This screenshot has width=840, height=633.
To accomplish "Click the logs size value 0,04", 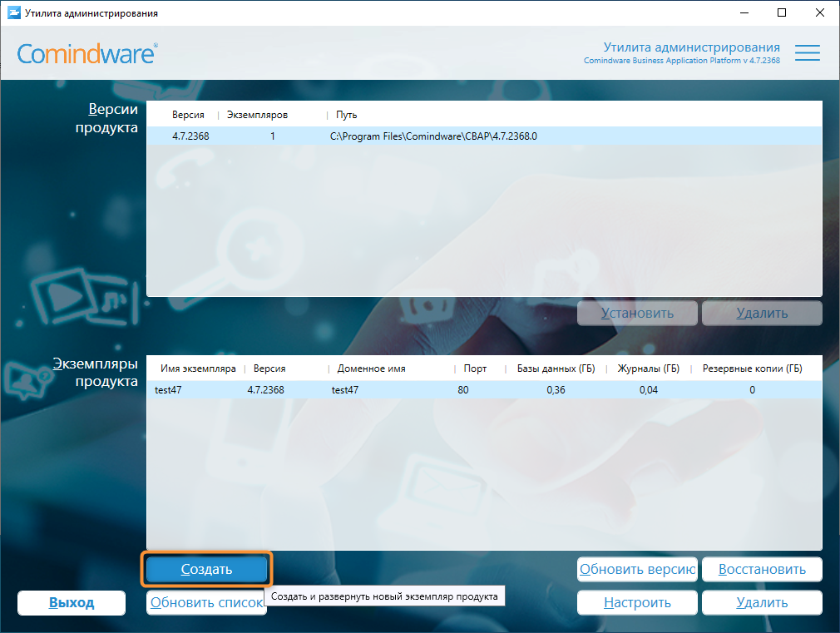I will tap(648, 390).
